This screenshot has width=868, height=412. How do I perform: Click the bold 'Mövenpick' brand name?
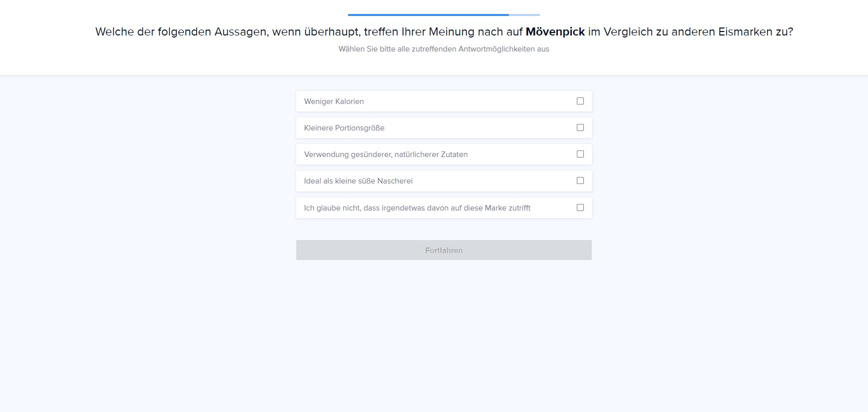pyautogui.click(x=555, y=31)
